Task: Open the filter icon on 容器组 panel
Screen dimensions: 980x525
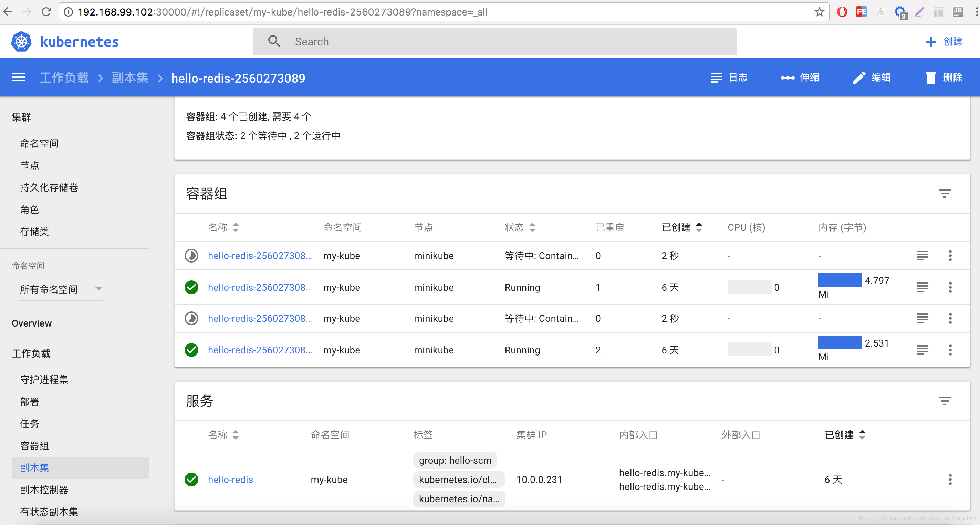Action: 945,193
